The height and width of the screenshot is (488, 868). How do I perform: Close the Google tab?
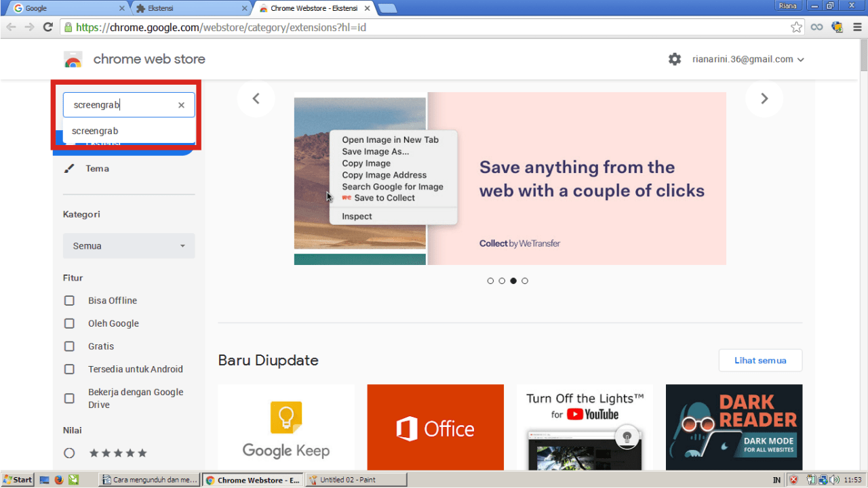click(122, 8)
